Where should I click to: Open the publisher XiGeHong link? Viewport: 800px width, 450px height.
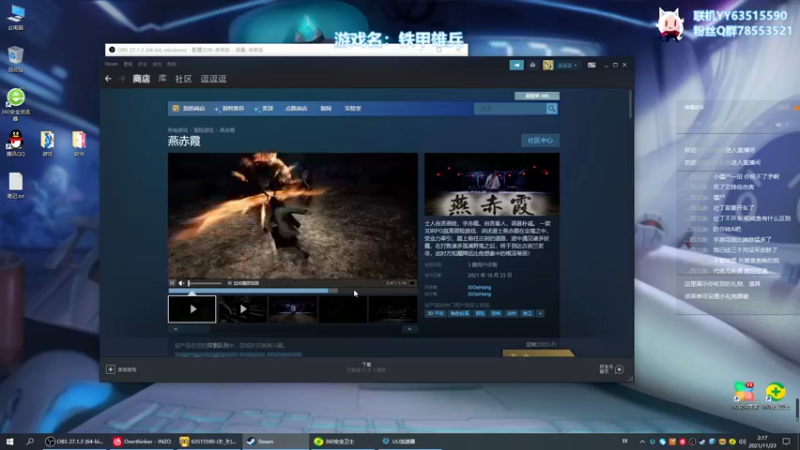[479, 294]
